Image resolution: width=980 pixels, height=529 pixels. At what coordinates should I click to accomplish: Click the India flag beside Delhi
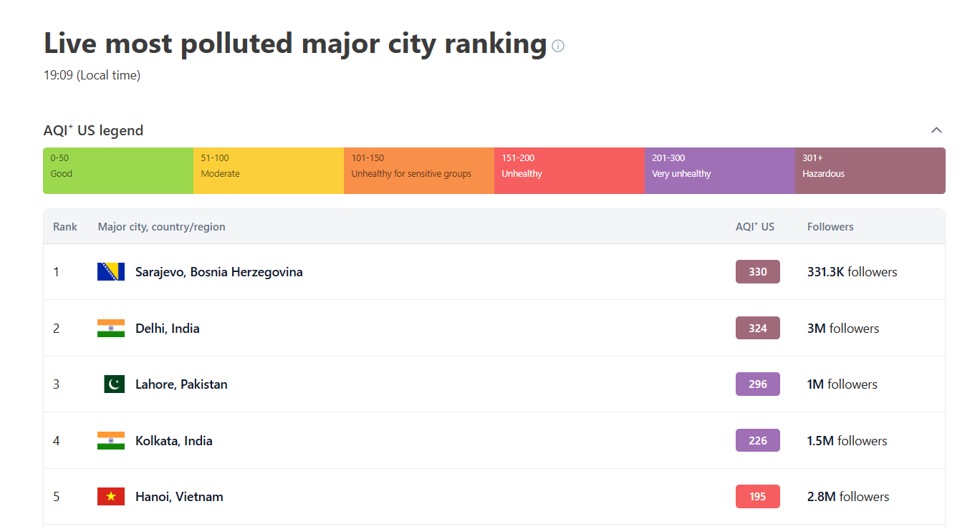[111, 329]
